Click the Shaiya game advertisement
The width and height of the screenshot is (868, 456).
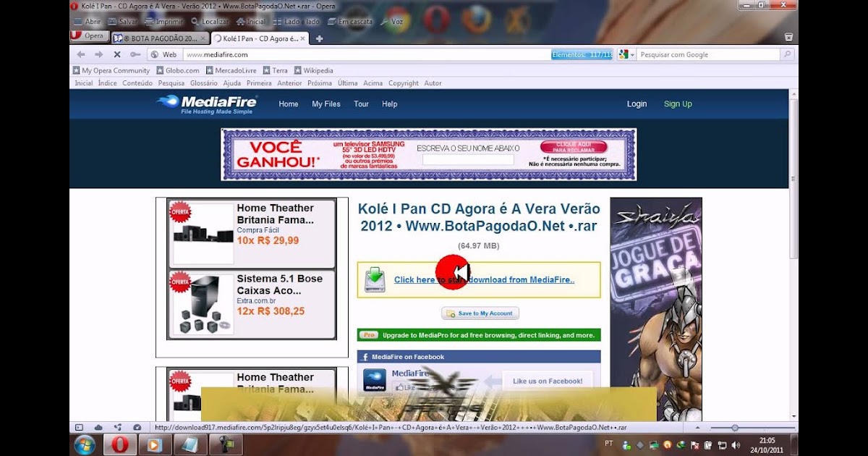tap(656, 309)
